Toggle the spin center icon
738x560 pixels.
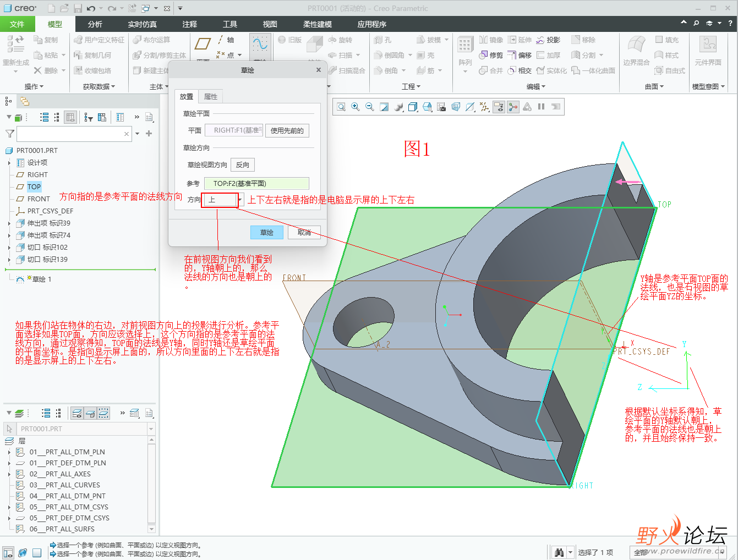tap(513, 107)
